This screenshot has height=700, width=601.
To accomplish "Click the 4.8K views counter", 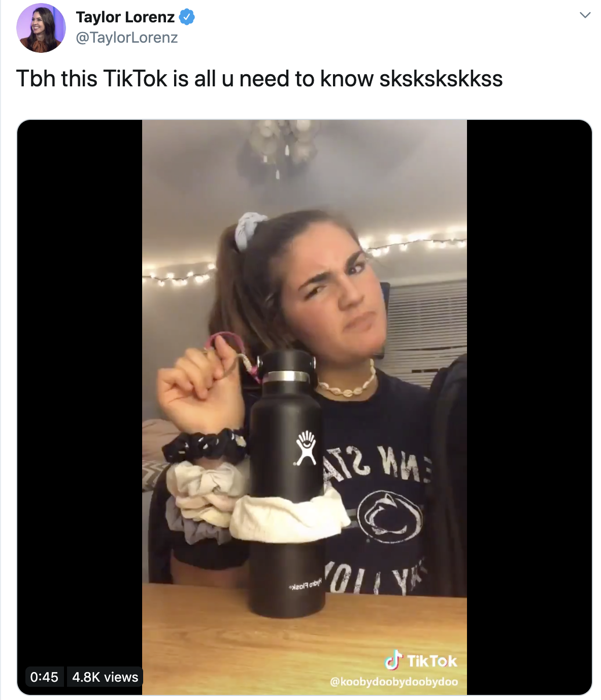I will click(x=105, y=677).
